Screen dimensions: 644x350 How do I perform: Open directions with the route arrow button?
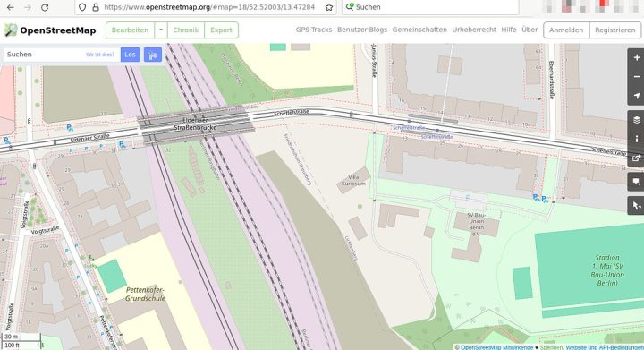(153, 55)
